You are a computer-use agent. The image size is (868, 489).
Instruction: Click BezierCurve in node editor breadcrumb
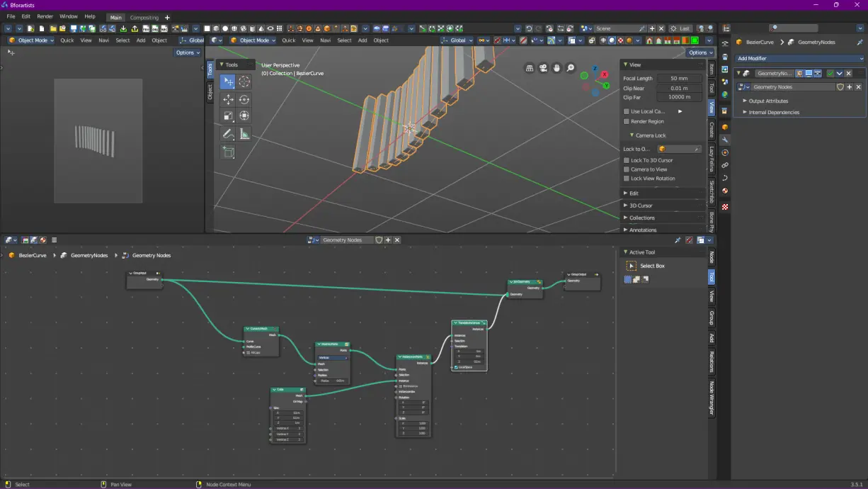point(33,255)
